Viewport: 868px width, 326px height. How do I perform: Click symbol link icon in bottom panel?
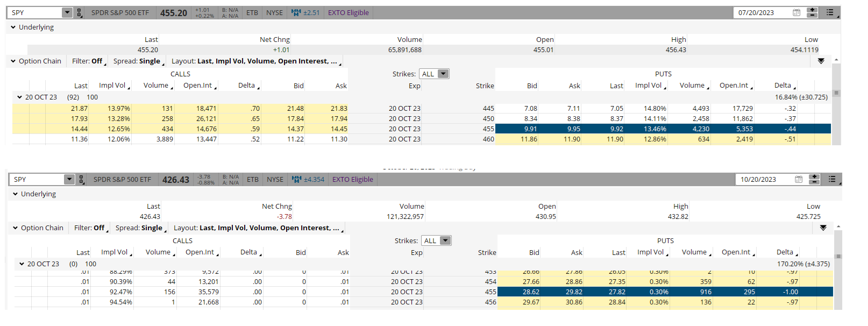(82, 180)
